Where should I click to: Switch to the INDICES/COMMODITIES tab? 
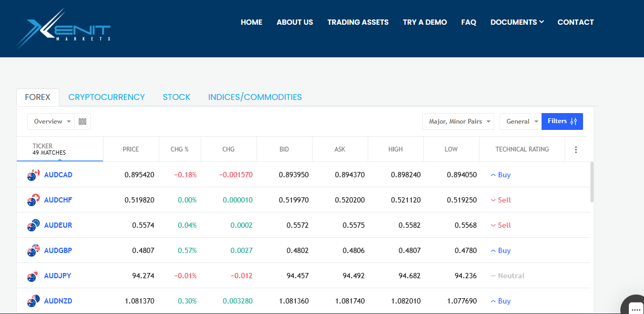(255, 97)
